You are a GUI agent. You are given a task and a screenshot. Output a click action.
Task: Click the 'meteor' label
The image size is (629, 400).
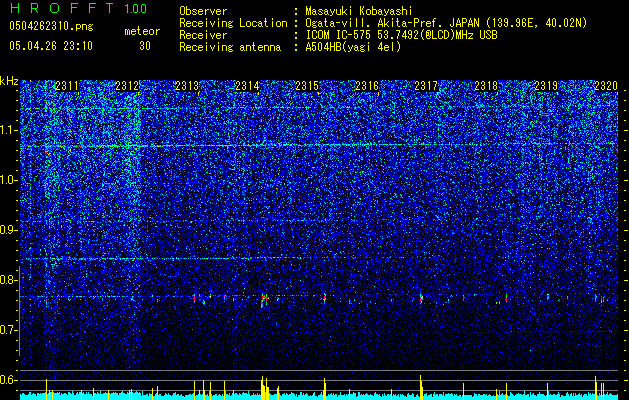(x=142, y=31)
